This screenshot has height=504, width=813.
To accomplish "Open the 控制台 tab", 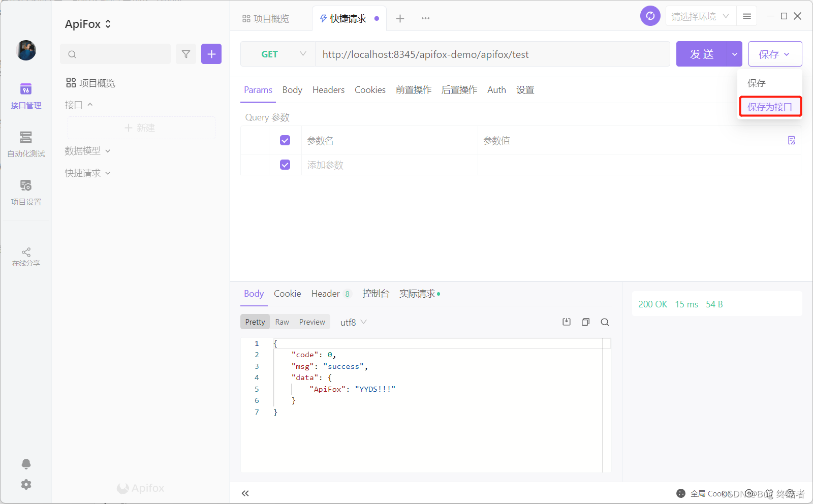I will point(376,294).
